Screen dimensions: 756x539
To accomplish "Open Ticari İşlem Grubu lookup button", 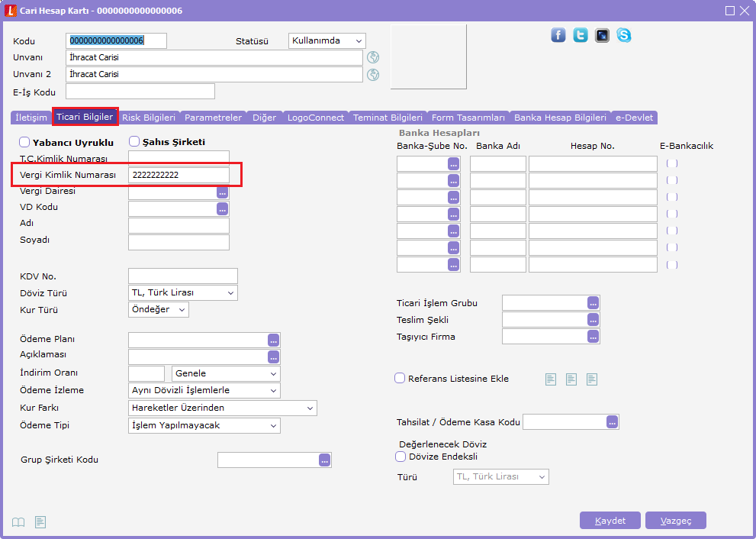I will point(594,303).
